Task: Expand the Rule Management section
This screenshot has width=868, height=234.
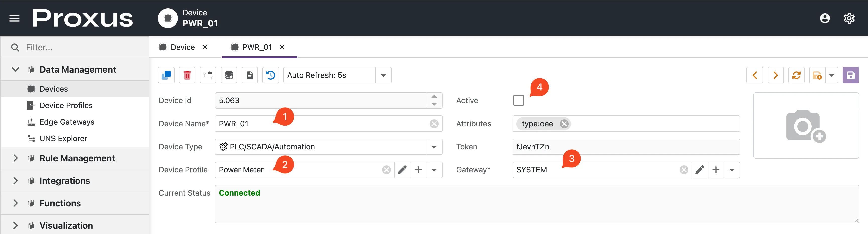Action: click(16, 158)
